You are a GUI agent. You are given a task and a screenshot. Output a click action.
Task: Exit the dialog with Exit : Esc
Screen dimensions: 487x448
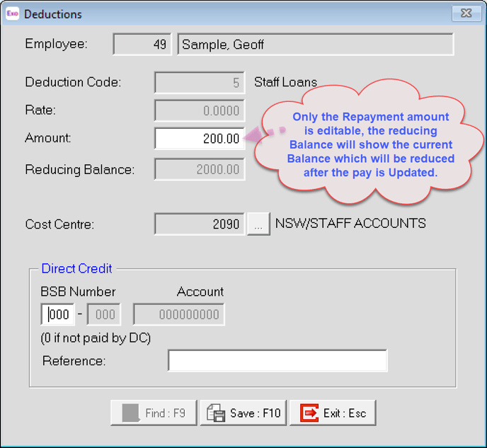(333, 413)
